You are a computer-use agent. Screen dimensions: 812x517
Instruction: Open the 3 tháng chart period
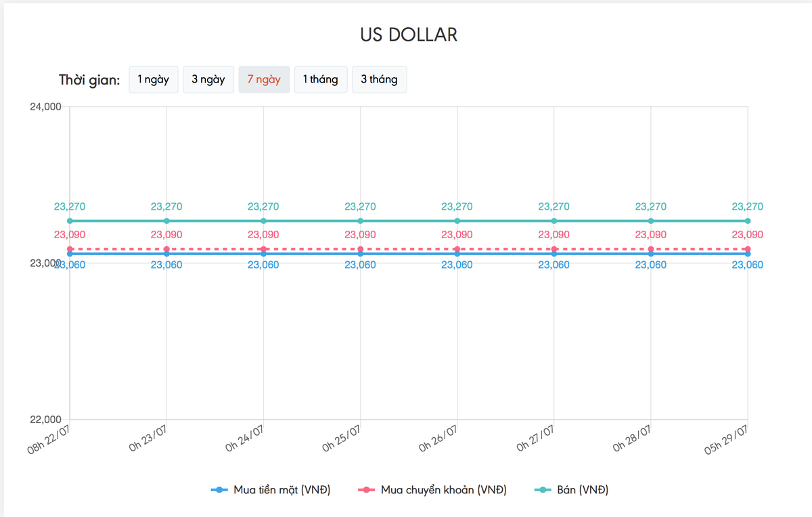coord(379,80)
